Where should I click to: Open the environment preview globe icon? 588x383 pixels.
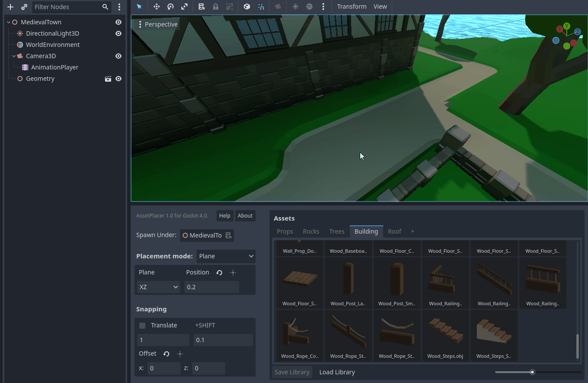pos(309,7)
